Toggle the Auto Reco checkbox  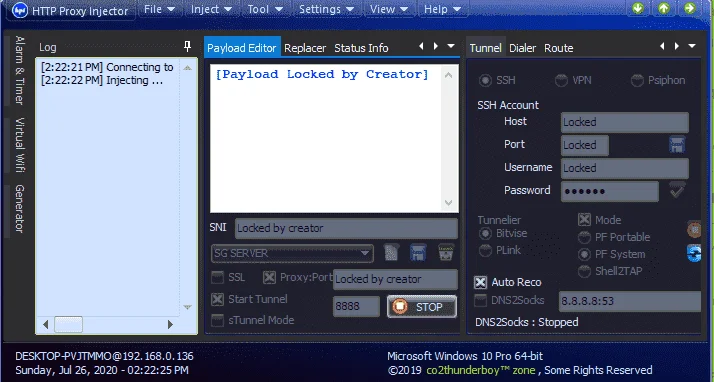pos(480,282)
